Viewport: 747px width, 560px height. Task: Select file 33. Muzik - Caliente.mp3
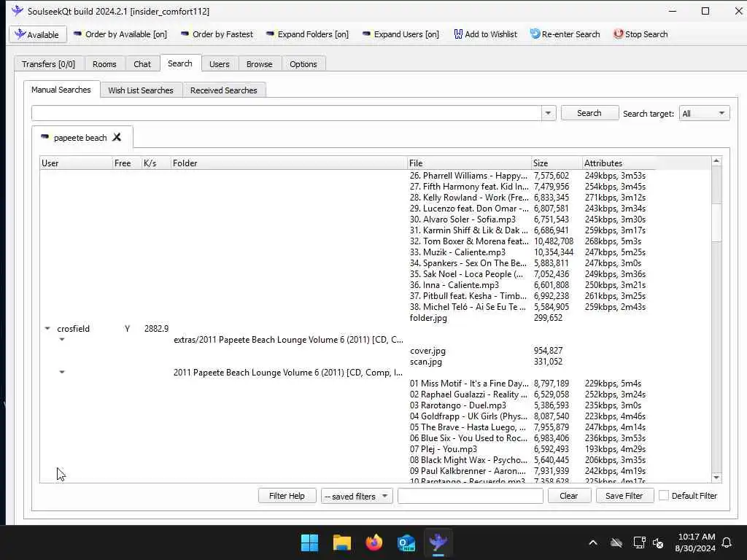(457, 252)
